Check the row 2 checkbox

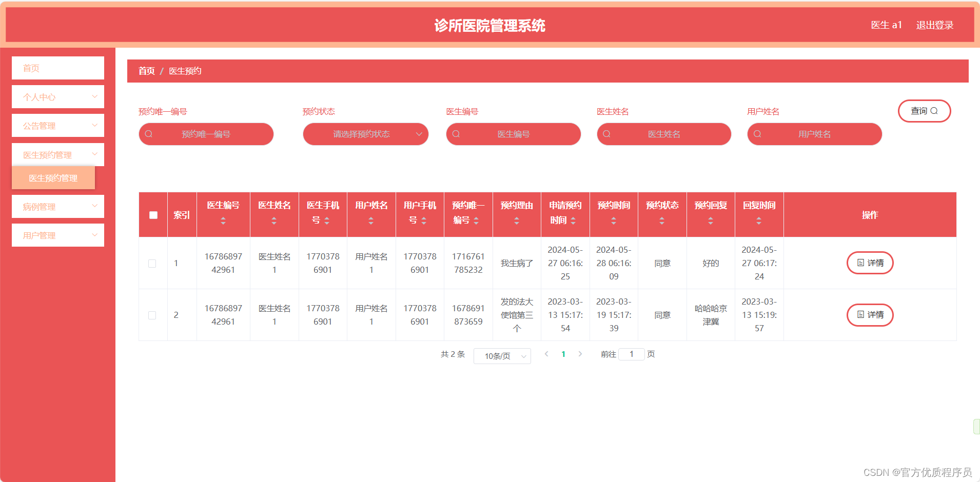[x=152, y=315]
